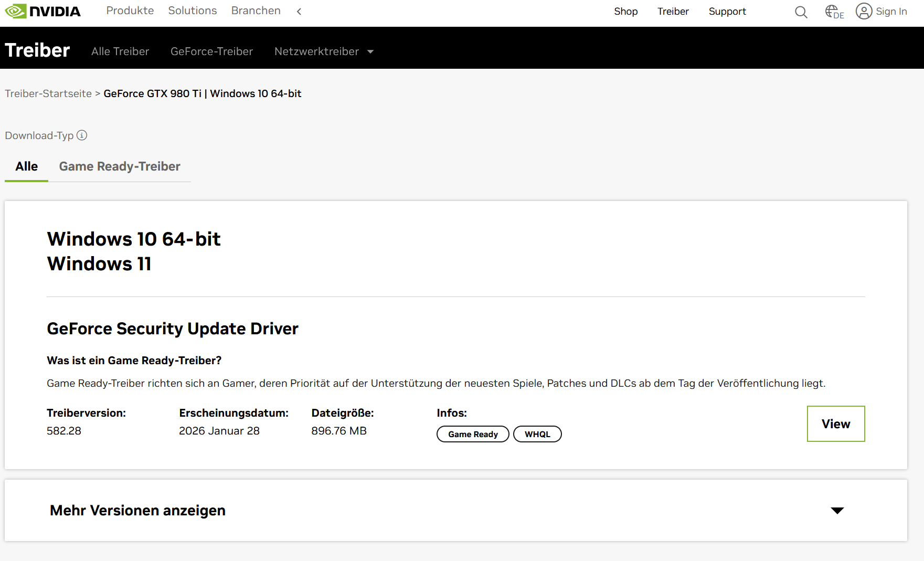Open the Branchen menu
The height and width of the screenshot is (561, 924).
tap(256, 10)
